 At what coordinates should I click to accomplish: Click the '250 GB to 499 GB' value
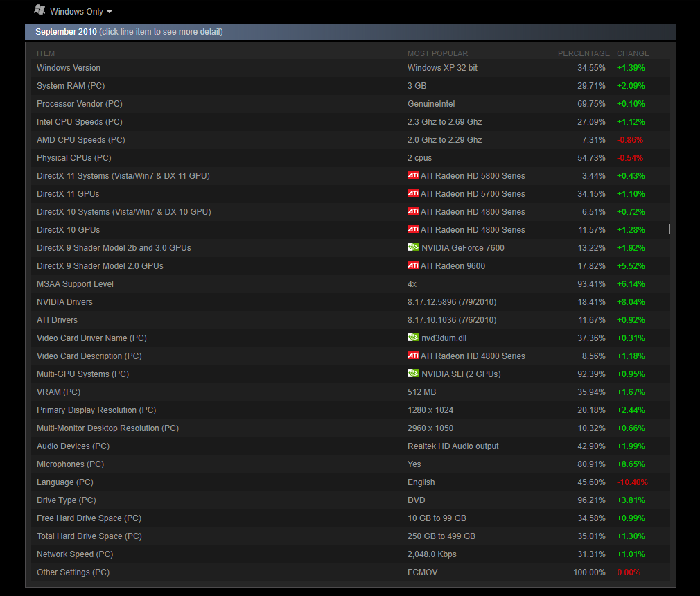[x=441, y=536]
